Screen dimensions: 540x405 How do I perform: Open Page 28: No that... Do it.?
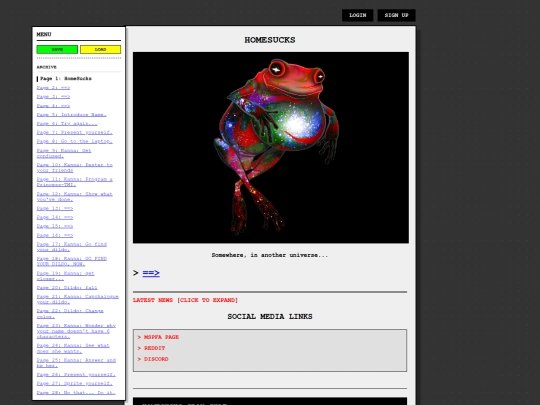[x=76, y=392]
